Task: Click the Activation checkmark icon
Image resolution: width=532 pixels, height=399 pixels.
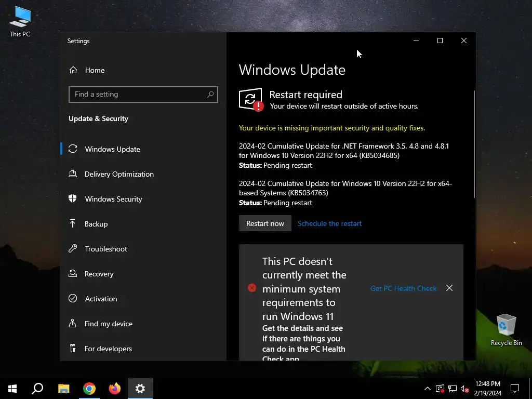Action: point(73,298)
